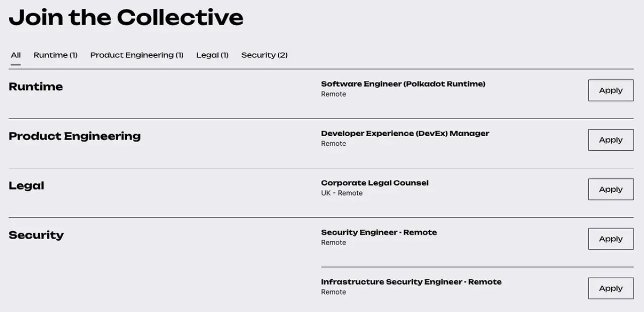644x312 pixels.
Task: Apply for Infrastructure Security Engineer position
Action: pos(611,288)
